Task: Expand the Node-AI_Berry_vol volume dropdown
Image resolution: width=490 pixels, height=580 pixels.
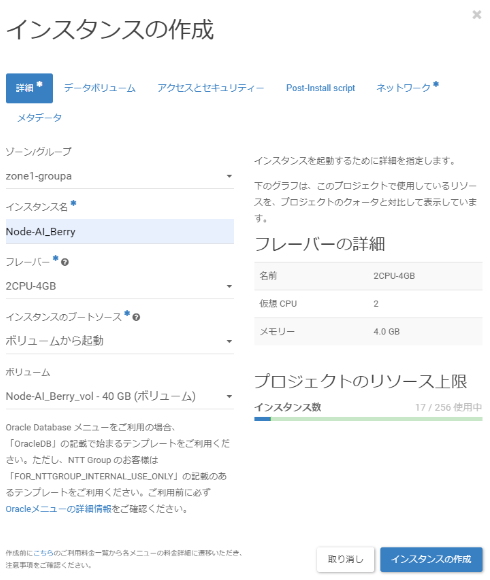Action: (x=120, y=397)
